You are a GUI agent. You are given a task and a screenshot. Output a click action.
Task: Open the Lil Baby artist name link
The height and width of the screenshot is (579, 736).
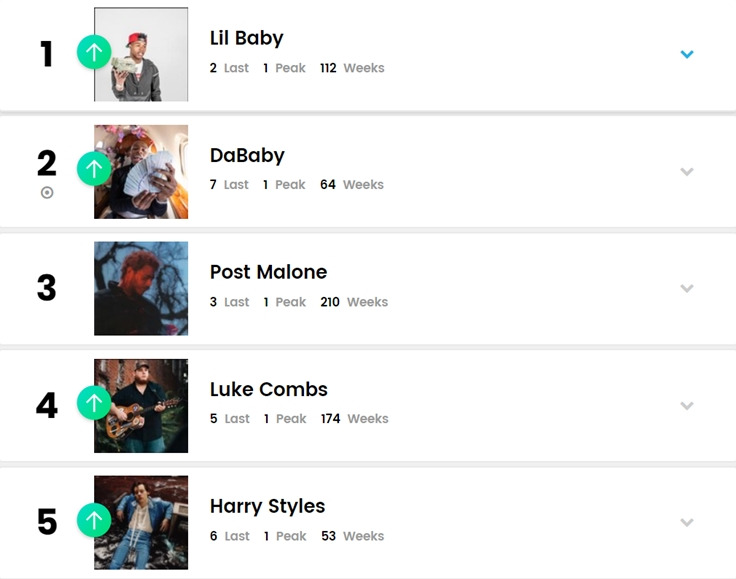(246, 38)
